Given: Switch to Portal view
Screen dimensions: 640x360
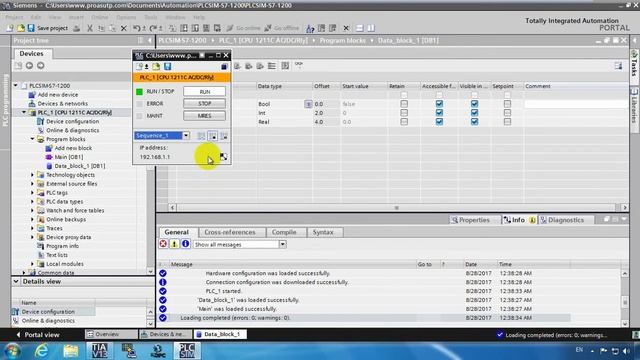Looking at the screenshot, I should click(x=38, y=335).
